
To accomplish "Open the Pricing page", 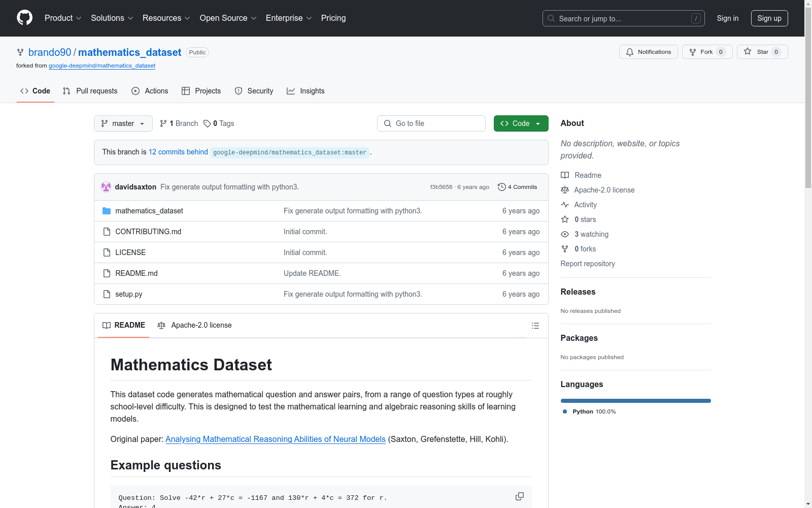I will tap(333, 18).
